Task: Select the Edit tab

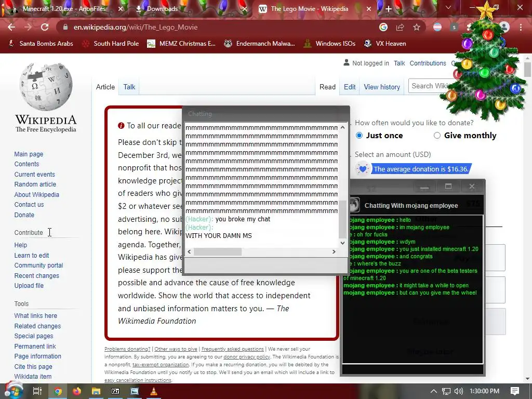Action: point(350,87)
